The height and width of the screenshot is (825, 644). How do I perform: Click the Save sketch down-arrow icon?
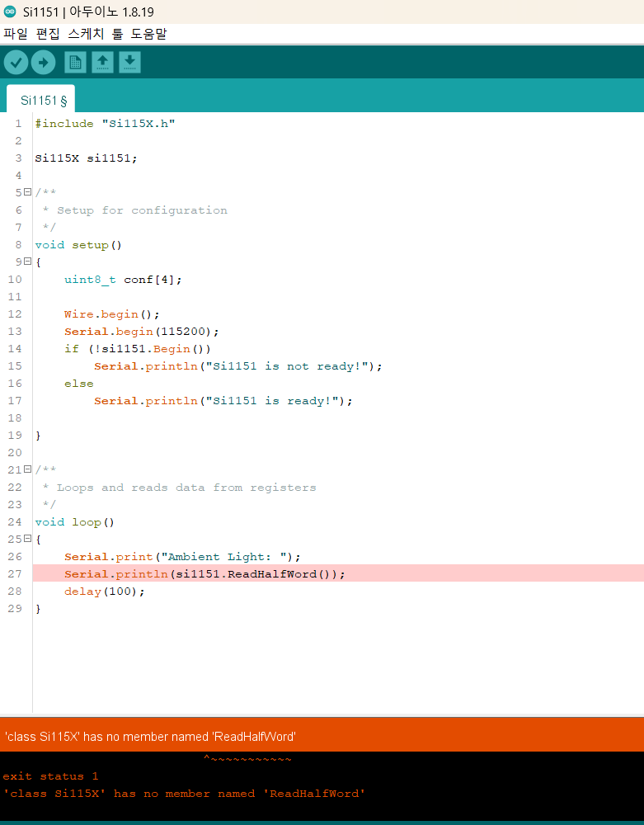129,63
